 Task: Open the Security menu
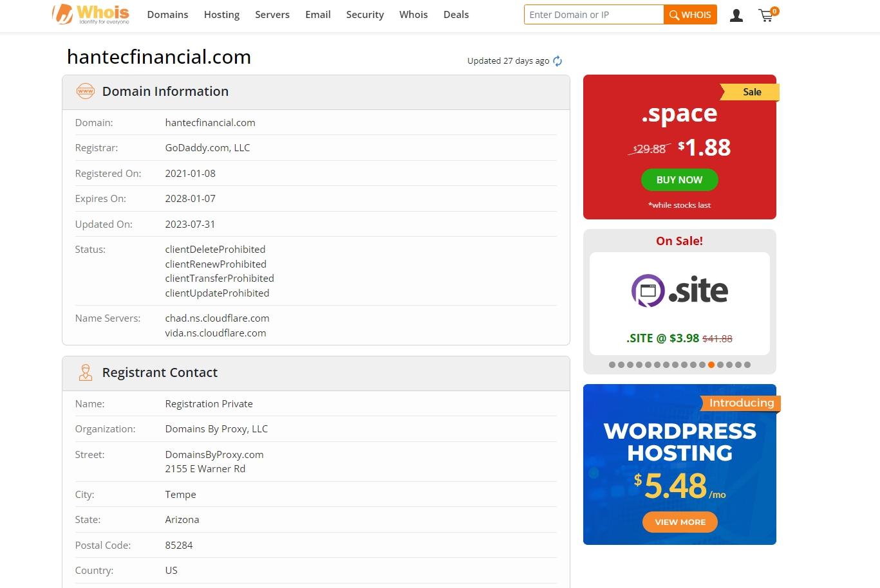[365, 15]
